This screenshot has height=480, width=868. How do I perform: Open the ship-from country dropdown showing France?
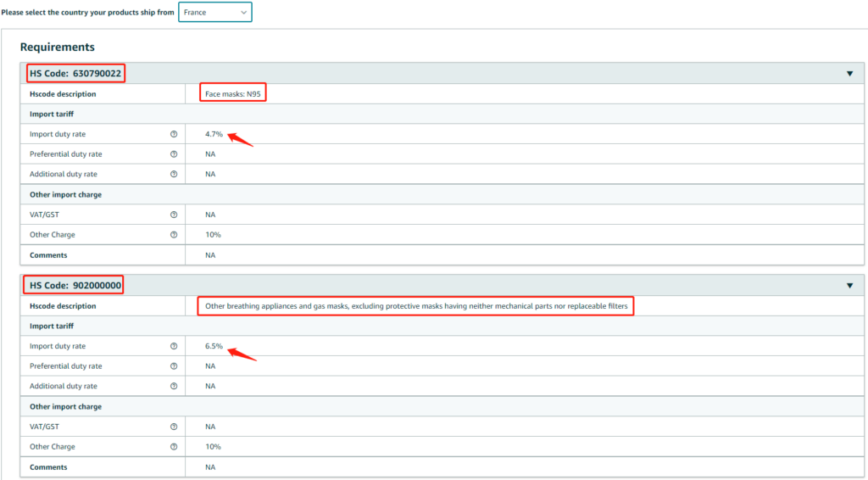(x=214, y=13)
